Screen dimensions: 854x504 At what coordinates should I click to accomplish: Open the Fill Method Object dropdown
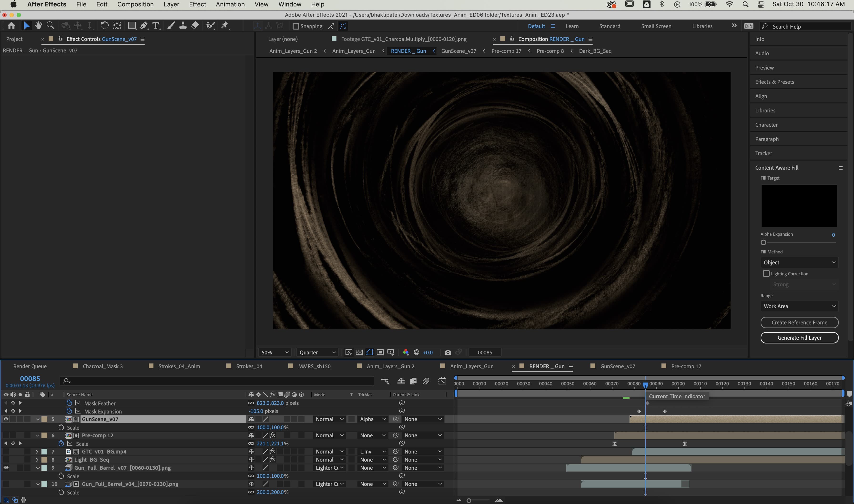point(799,262)
